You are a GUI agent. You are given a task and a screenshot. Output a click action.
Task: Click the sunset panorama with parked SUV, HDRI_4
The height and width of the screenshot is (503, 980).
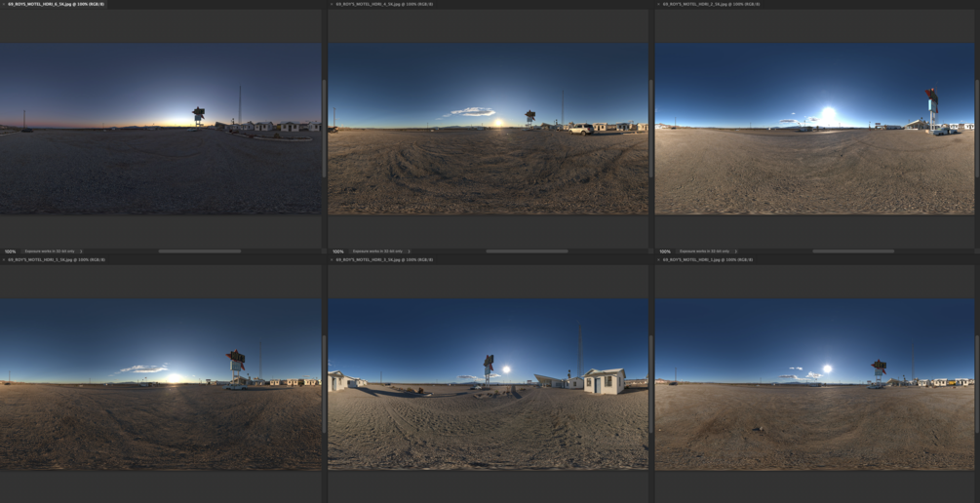point(489,129)
